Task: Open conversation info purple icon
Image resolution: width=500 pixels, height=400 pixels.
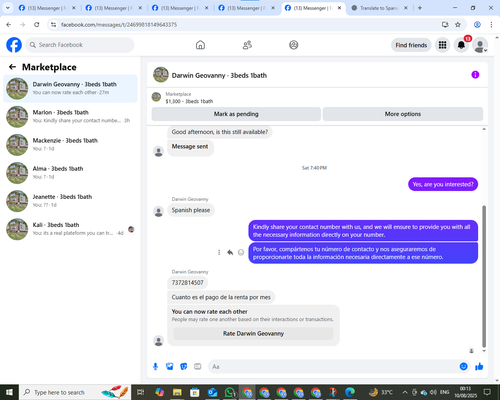Action: pos(475,75)
